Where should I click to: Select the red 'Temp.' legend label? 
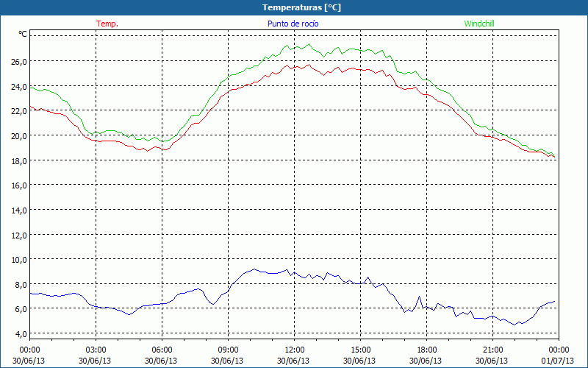pyautogui.click(x=107, y=24)
